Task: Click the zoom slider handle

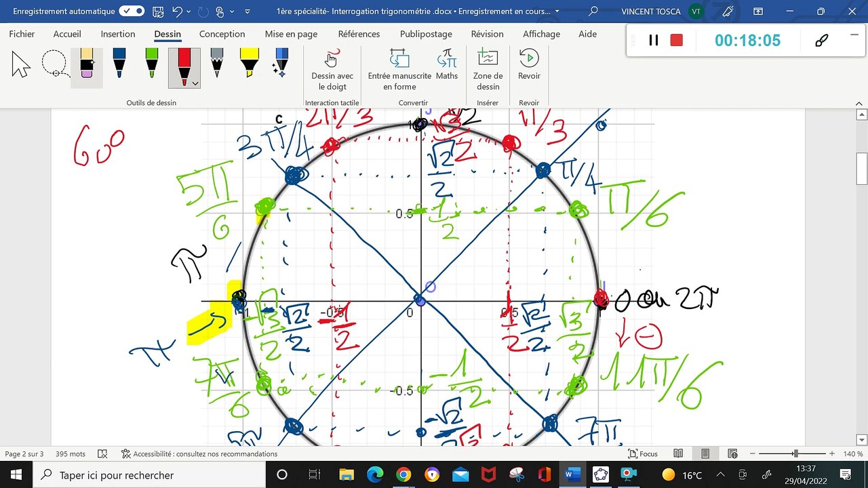Action: (795, 454)
